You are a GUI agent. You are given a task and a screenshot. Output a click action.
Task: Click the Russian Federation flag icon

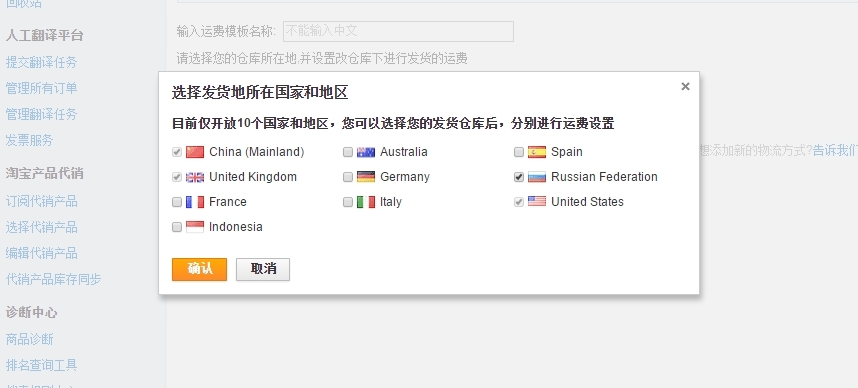pos(537,177)
